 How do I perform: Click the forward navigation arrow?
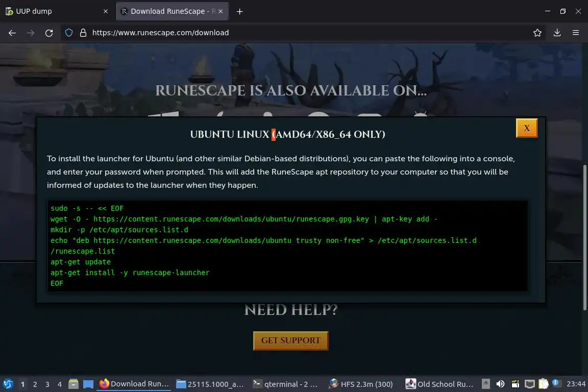point(31,33)
